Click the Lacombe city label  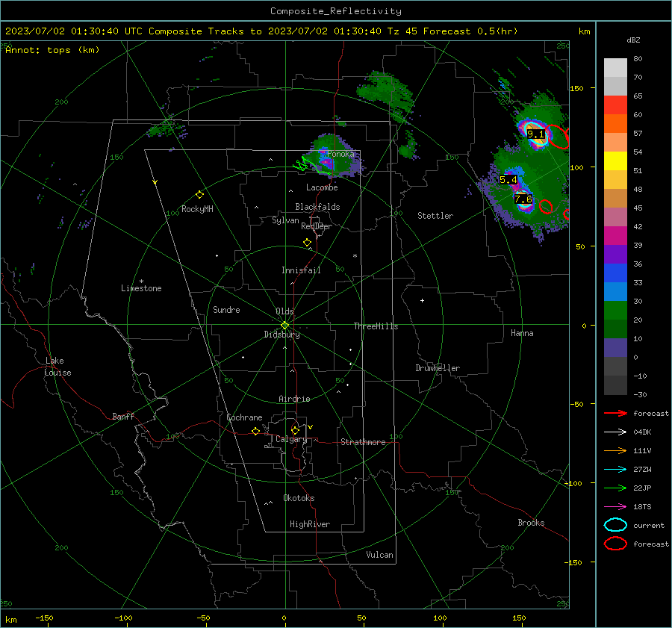click(x=322, y=187)
